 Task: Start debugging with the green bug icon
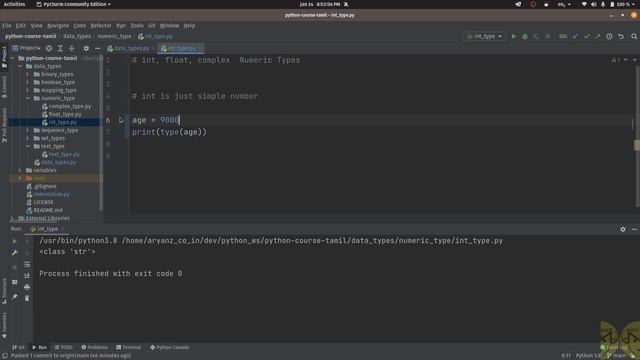[525, 36]
